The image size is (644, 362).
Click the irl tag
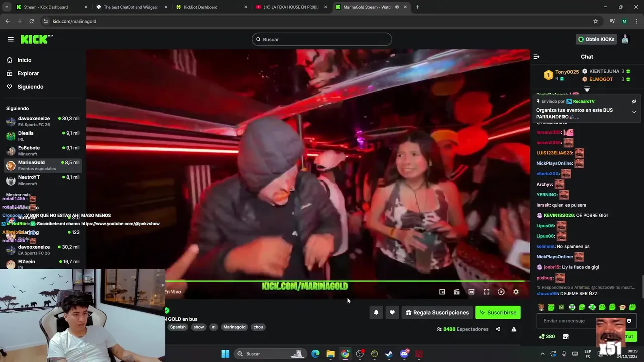click(213, 327)
